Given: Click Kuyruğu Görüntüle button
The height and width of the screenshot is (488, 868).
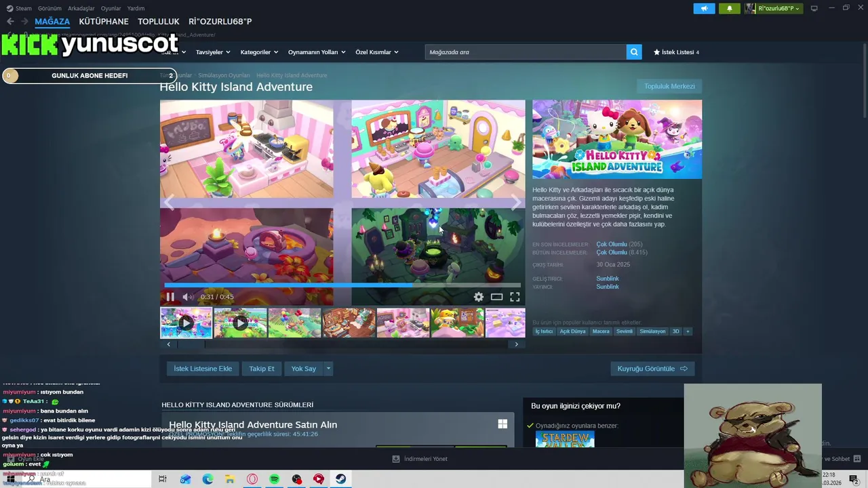Looking at the screenshot, I should (652, 369).
